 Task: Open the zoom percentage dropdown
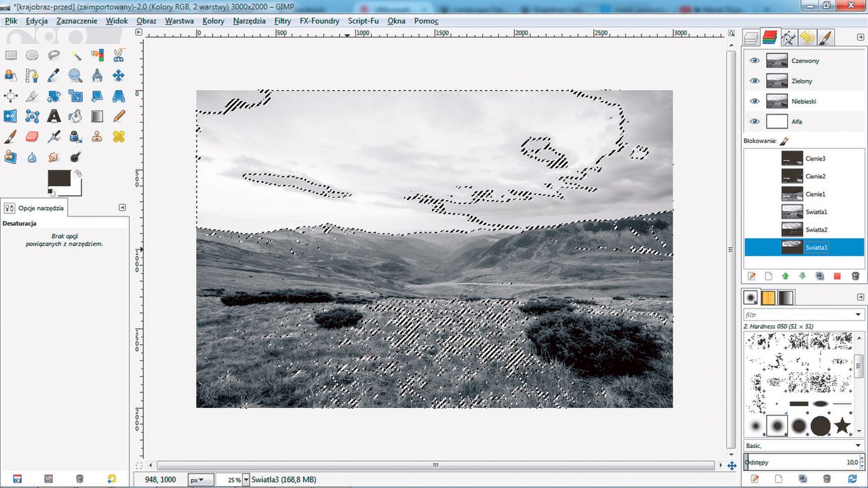click(x=246, y=480)
